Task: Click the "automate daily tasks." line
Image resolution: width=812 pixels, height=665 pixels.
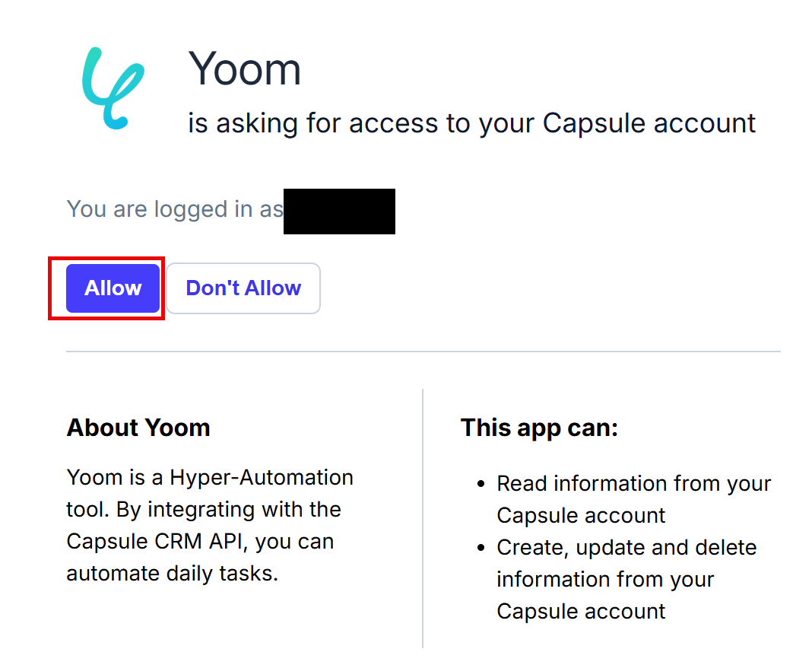Action: 172,573
